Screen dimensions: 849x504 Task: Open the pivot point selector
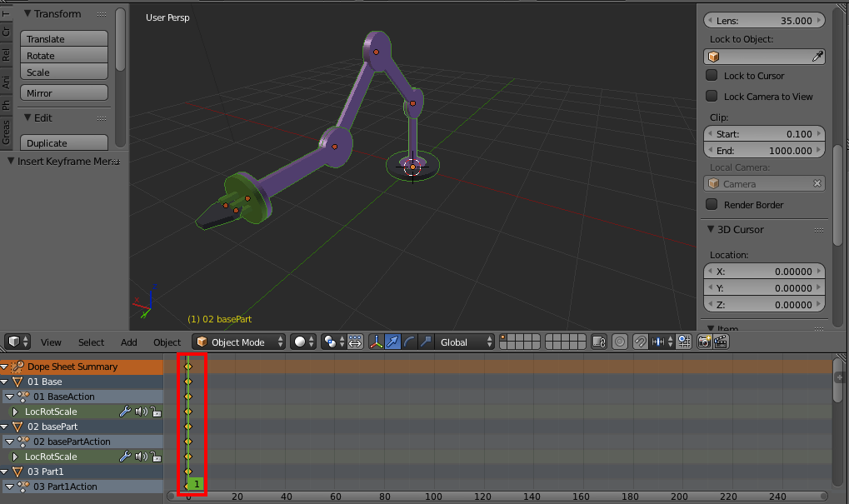[333, 342]
